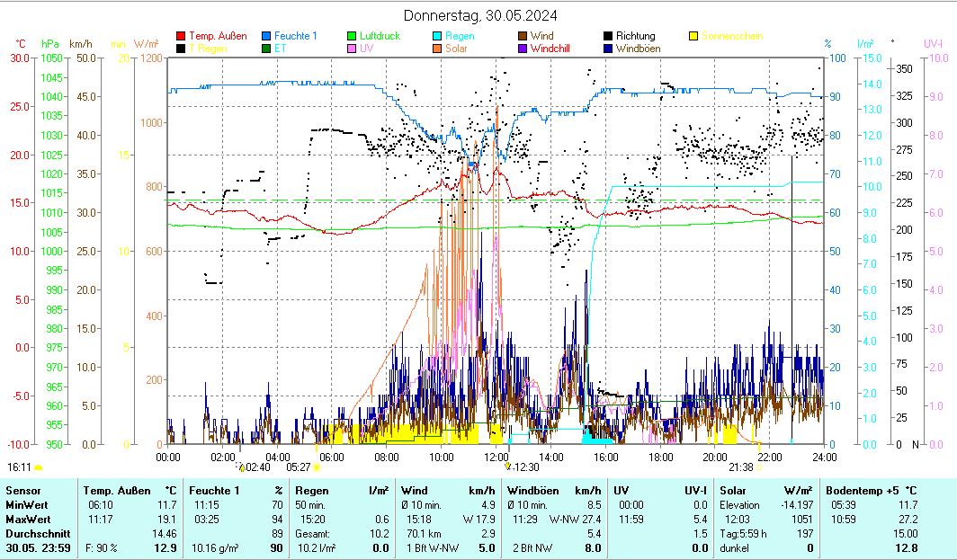Click the brown Wind legend square
The image size is (957, 560).
tap(523, 37)
